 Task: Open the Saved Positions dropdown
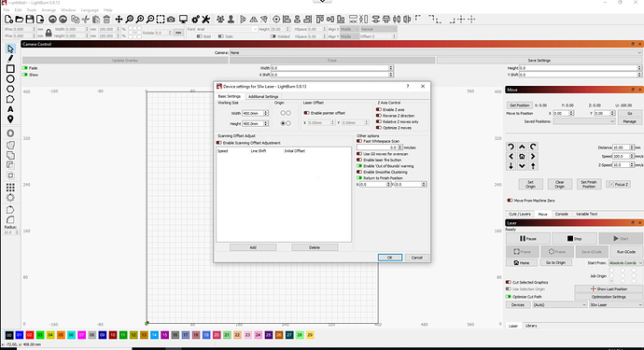tap(584, 121)
